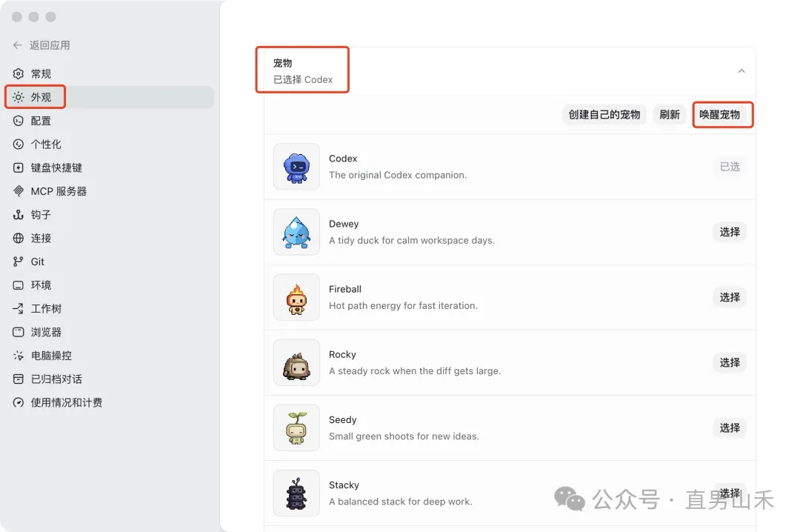Click the 键盘快捷键 icon
This screenshot has width=800, height=532.
tap(19, 168)
